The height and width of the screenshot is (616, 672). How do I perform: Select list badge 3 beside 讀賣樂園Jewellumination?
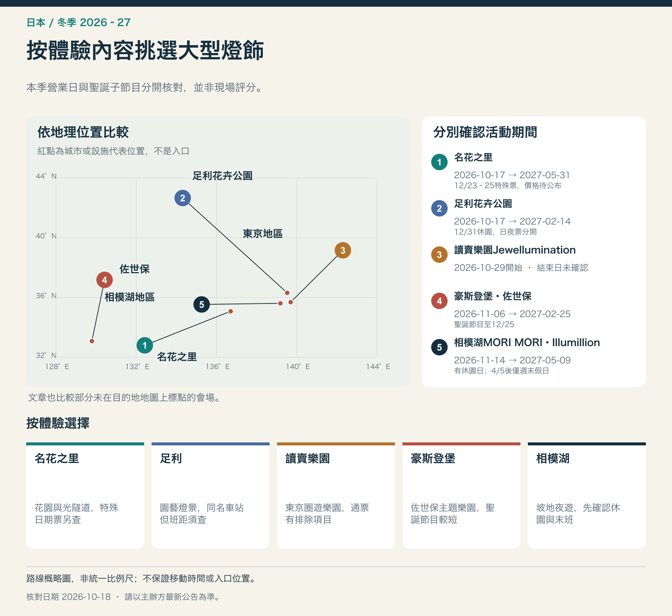439,255
